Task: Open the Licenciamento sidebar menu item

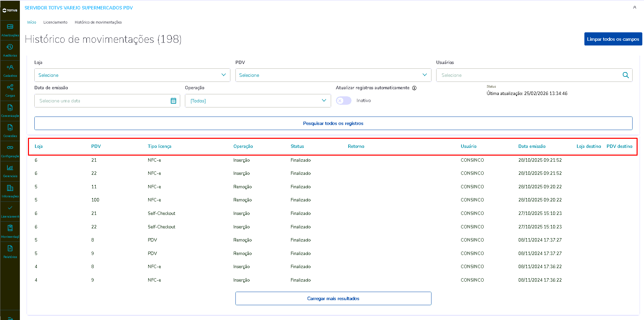Action: point(10,211)
